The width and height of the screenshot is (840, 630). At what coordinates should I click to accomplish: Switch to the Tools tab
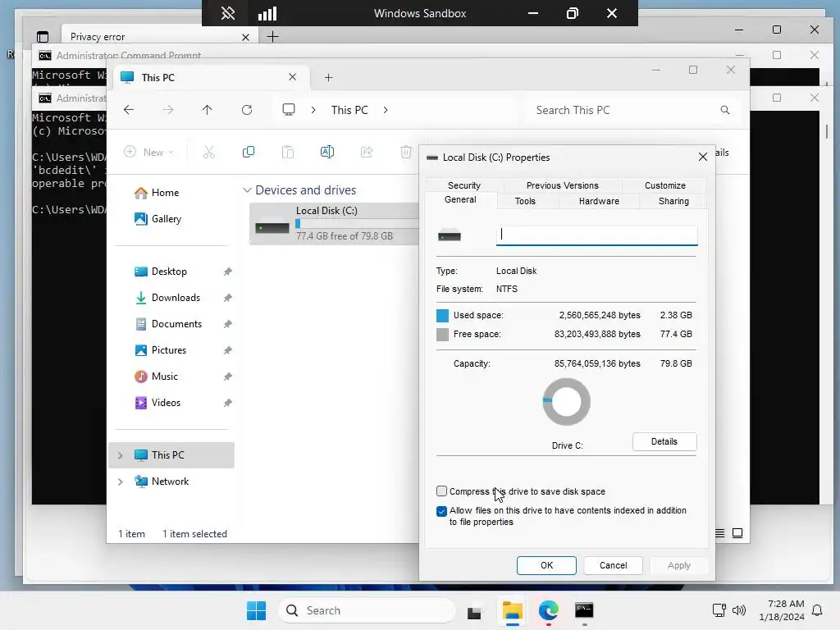click(x=525, y=201)
